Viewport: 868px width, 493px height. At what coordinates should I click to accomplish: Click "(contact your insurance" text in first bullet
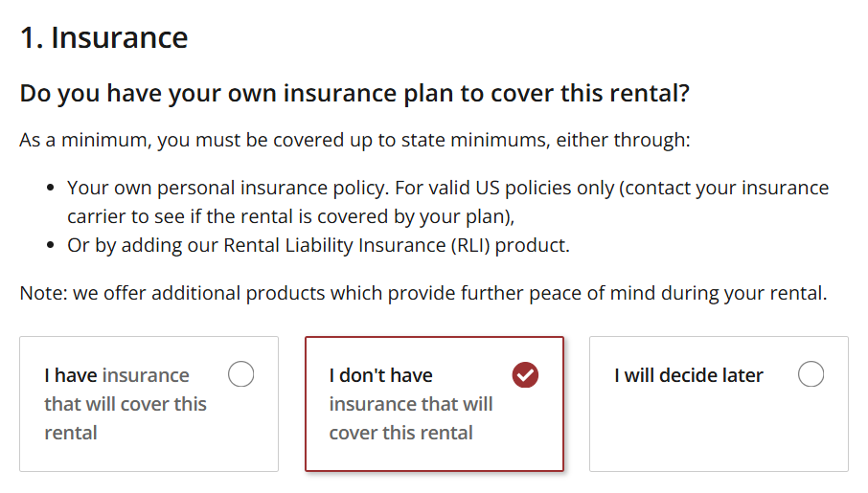click(x=724, y=189)
